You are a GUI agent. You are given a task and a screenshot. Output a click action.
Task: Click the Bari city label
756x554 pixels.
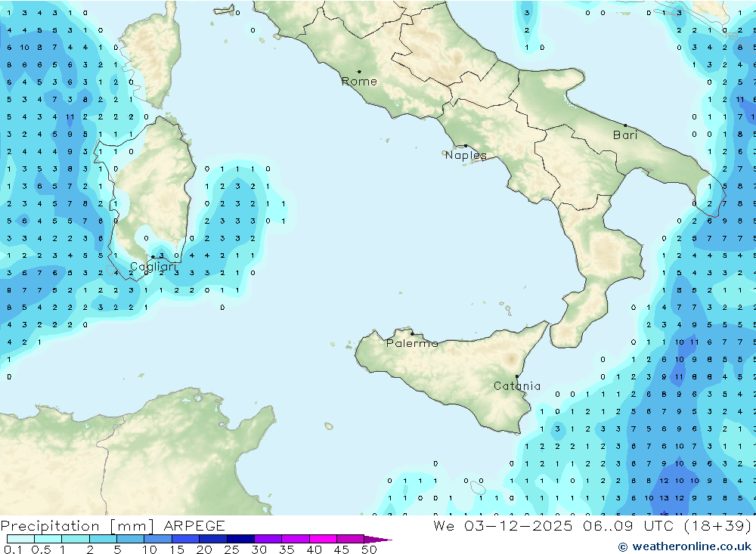(625, 135)
